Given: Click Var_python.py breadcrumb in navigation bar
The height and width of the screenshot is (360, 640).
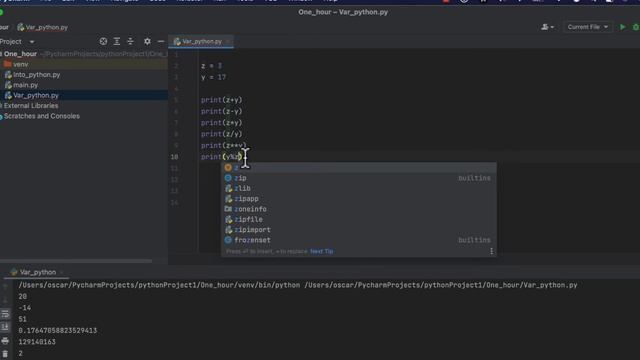Looking at the screenshot, I should [47, 27].
